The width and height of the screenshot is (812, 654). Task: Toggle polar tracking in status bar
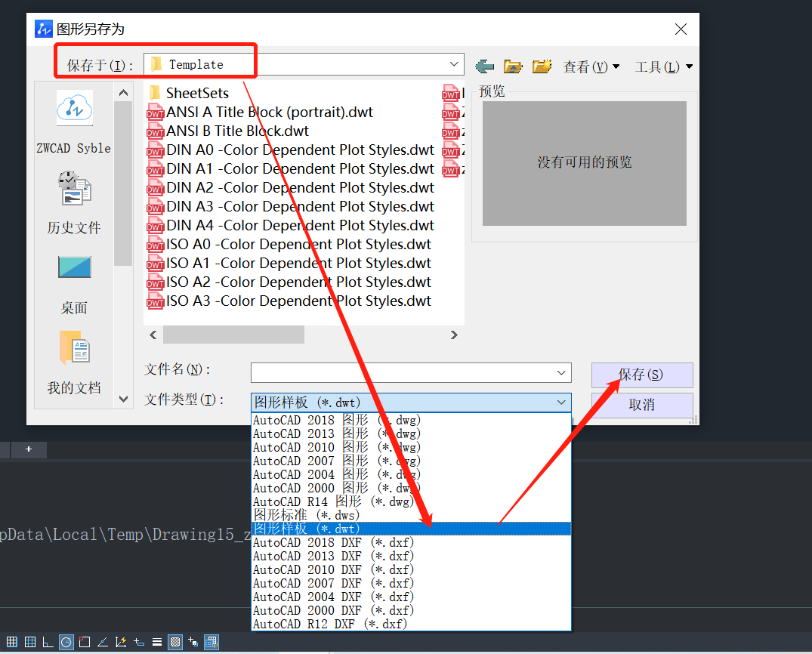tap(66, 642)
